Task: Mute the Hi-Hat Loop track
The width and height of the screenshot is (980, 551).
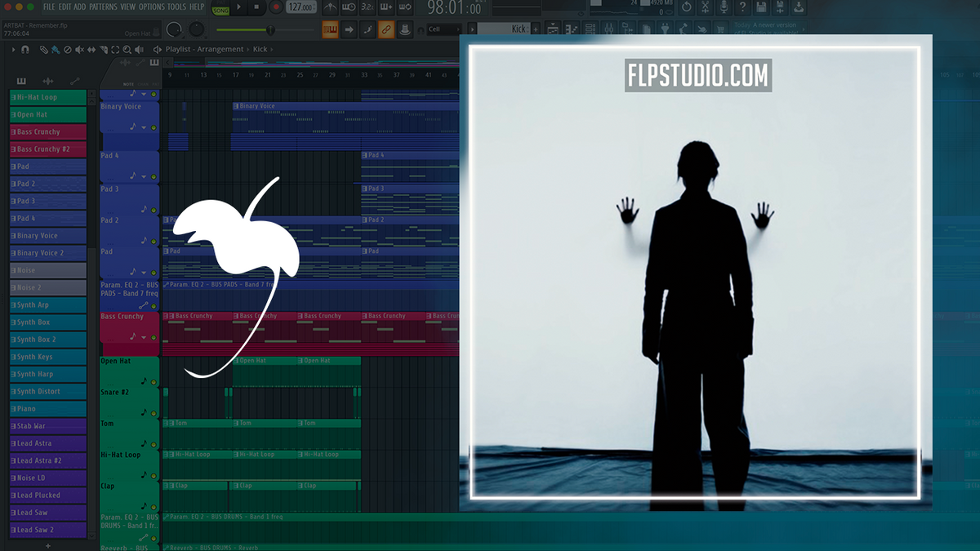Action: (x=11, y=98)
